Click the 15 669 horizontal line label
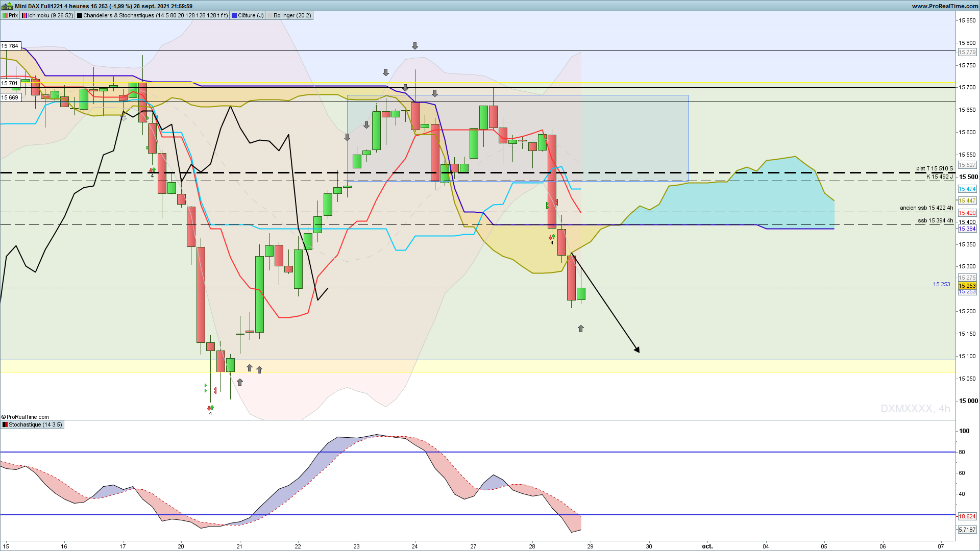Image resolution: width=980 pixels, height=551 pixels. [10, 98]
